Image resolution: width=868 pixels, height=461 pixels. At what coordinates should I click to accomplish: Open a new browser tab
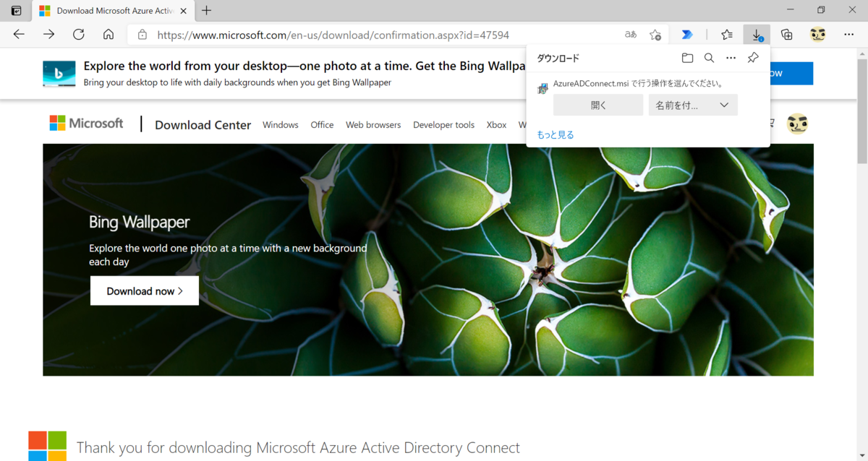[207, 10]
